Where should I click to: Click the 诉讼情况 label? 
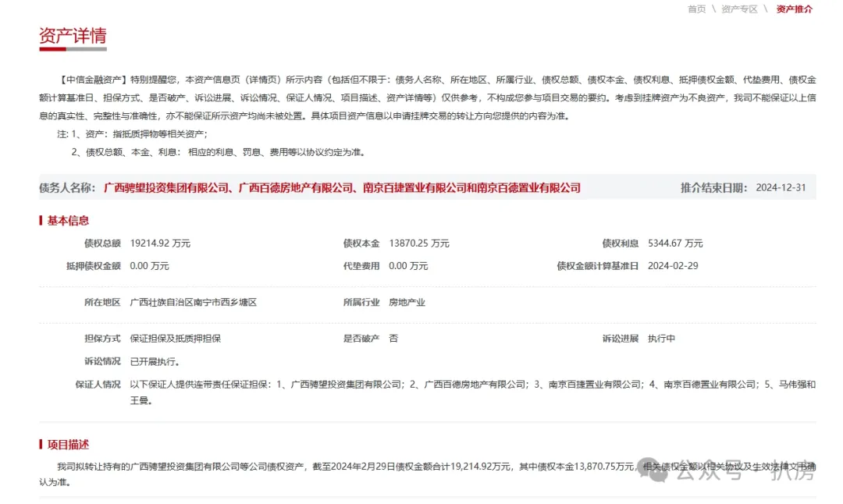[102, 361]
